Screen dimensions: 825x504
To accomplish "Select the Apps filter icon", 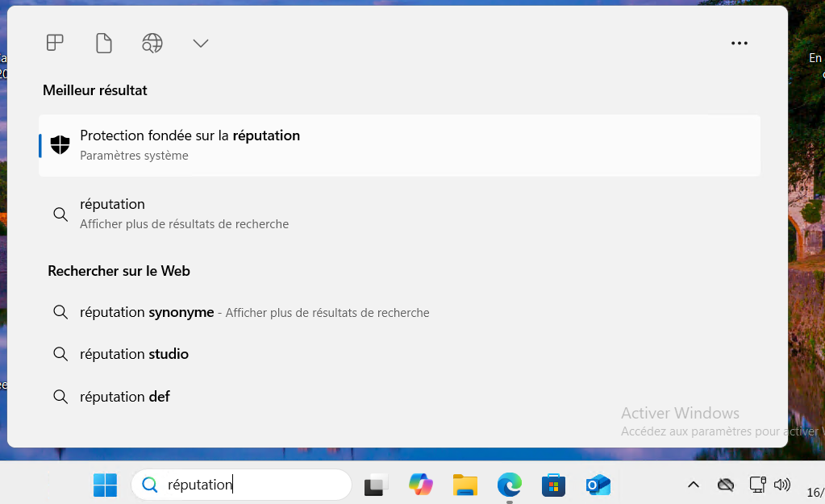I will (55, 43).
